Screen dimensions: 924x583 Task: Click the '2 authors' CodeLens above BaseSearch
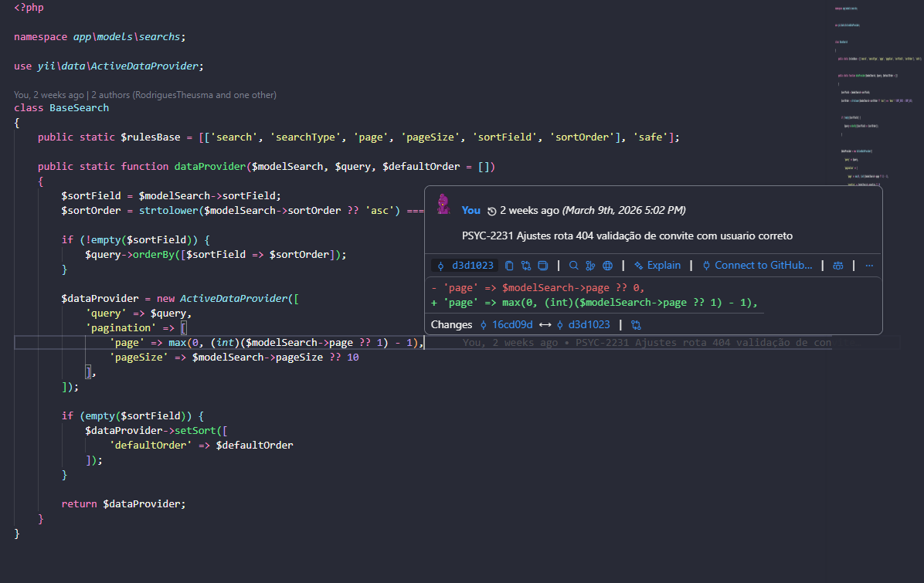(x=185, y=95)
